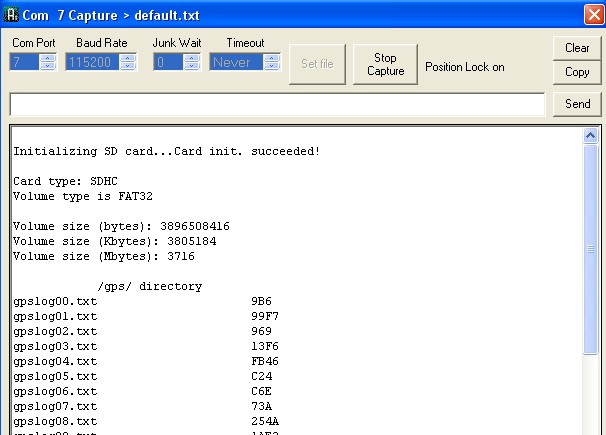Viewport: 606px width, 435px height.
Task: Click the hex value 254A
Action: coord(265,421)
